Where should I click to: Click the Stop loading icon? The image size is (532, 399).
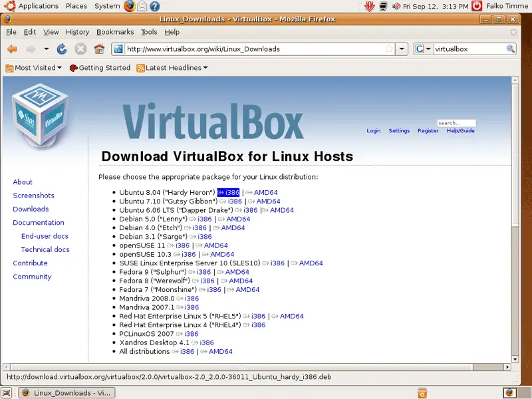[80, 49]
